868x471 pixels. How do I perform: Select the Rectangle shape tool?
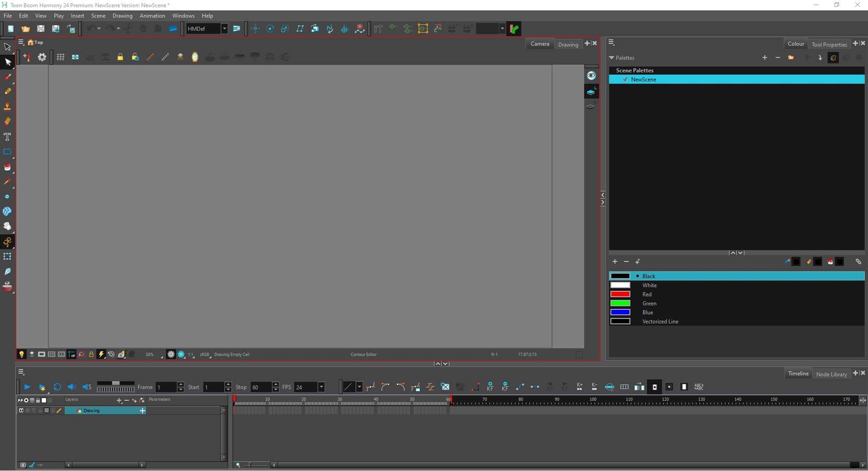point(7,152)
